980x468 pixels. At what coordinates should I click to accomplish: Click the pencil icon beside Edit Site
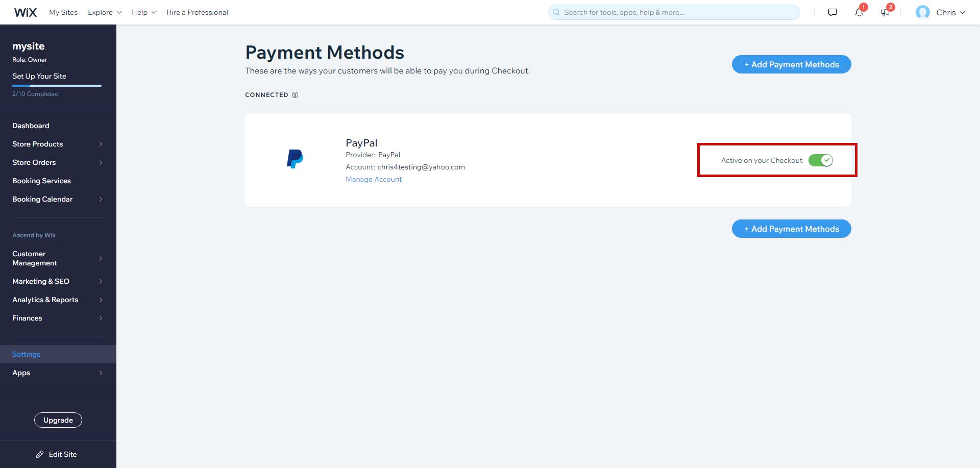tap(40, 454)
